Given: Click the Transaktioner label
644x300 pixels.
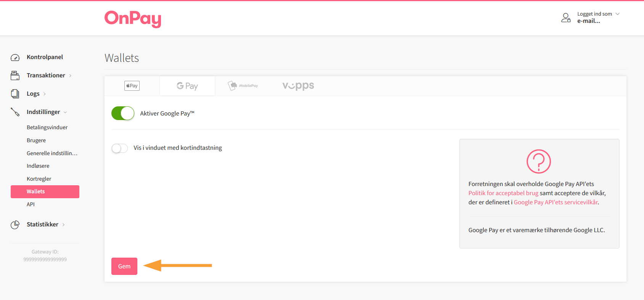Looking at the screenshot, I should click(x=46, y=75).
